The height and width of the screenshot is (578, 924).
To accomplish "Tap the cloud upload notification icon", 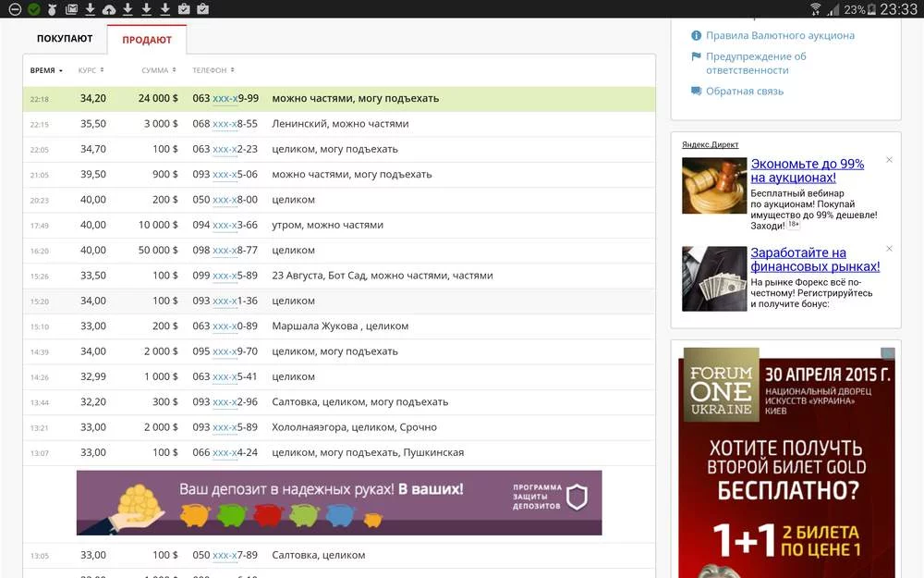I will click(x=109, y=9).
